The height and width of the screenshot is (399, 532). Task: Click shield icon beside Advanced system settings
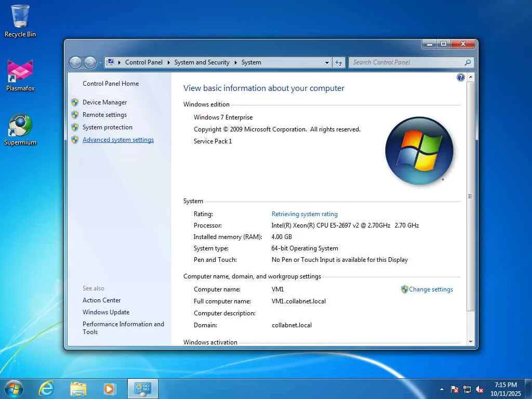tap(75, 140)
